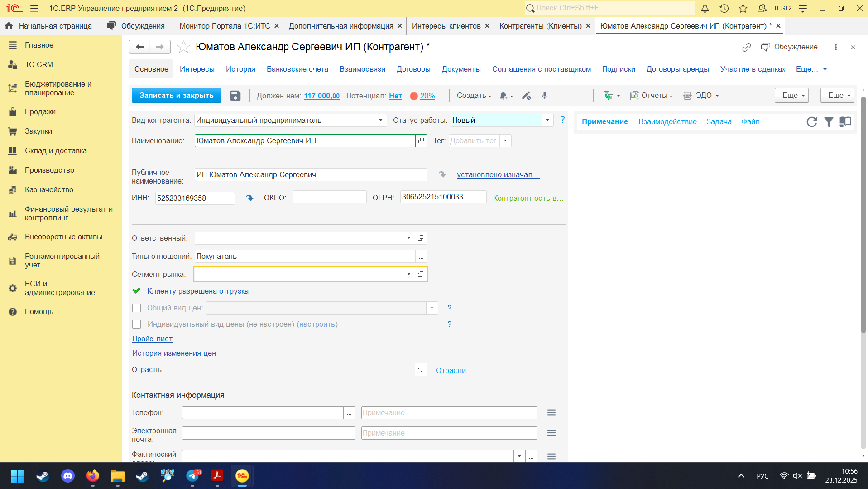868x489 pixels.
Task: Go forward with the right arrow button
Action: (x=160, y=47)
